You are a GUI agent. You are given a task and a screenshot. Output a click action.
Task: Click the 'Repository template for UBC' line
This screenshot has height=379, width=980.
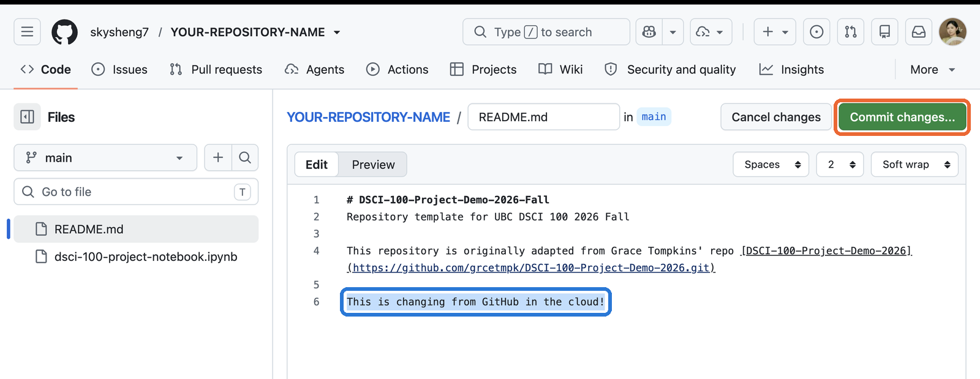(x=488, y=217)
